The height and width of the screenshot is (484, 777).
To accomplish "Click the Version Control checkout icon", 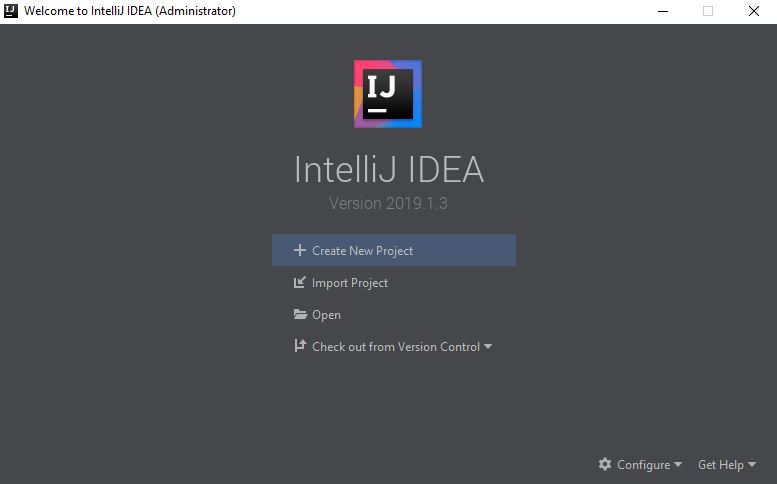I will [299, 346].
